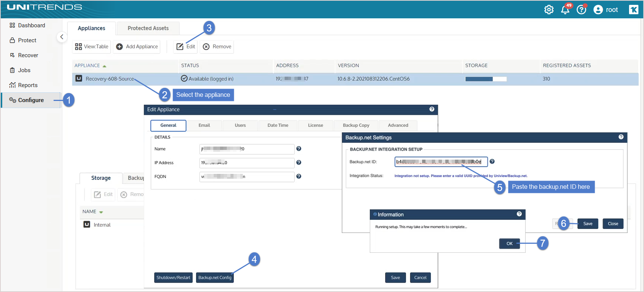This screenshot has width=644, height=292.
Task: Click Edit in the appliances toolbar
Action: (x=186, y=47)
